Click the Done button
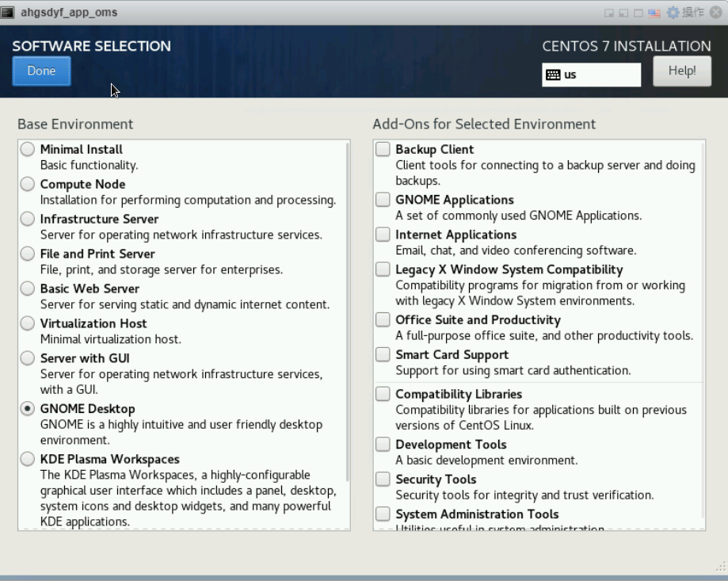 pos(41,71)
